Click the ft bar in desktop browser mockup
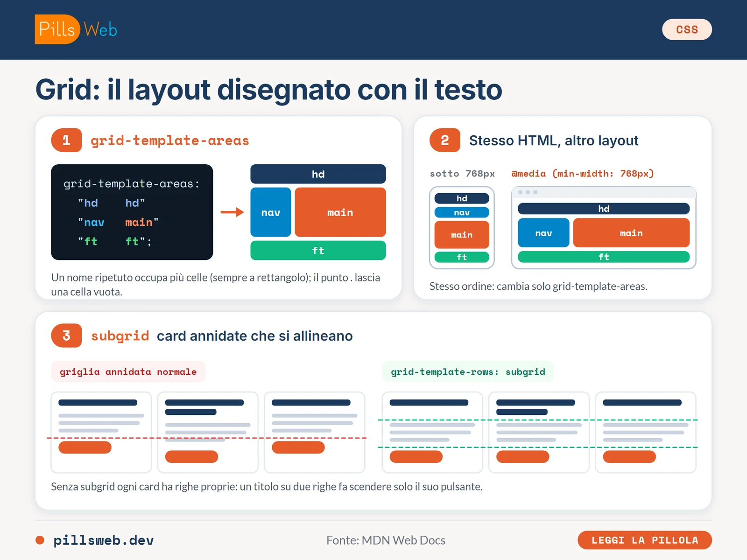The width and height of the screenshot is (747, 560). [604, 257]
